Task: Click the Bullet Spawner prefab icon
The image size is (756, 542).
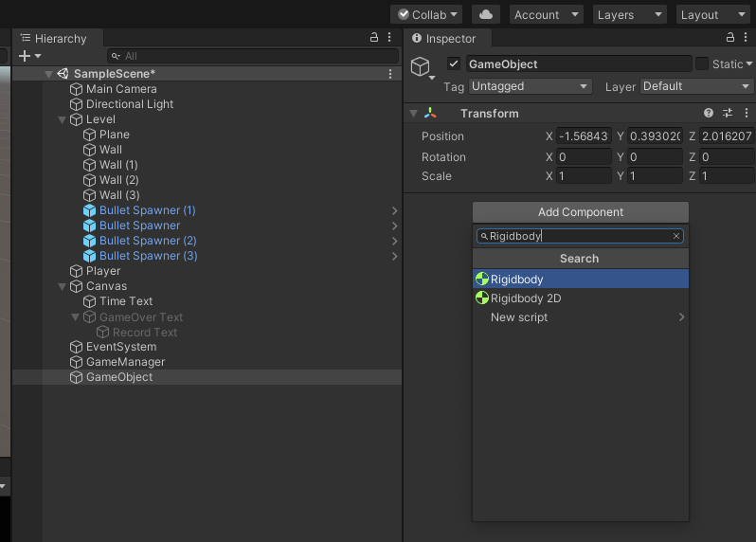Action: point(90,226)
